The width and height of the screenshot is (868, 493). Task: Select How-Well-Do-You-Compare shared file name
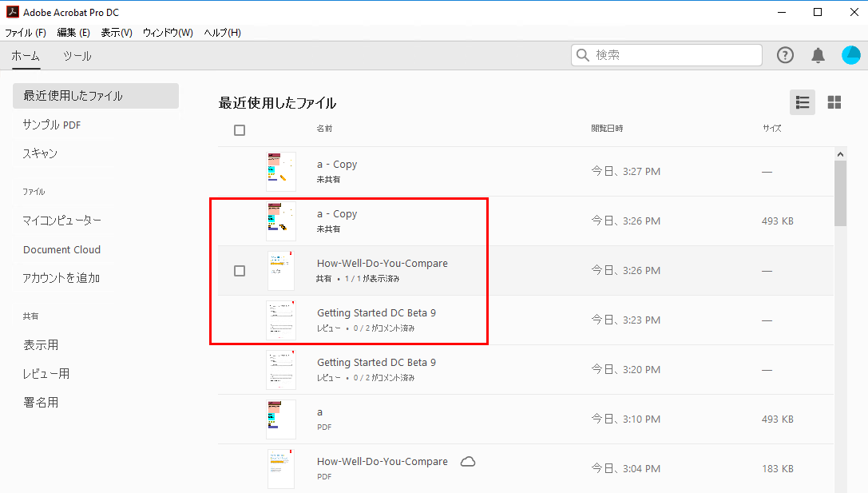tap(382, 264)
